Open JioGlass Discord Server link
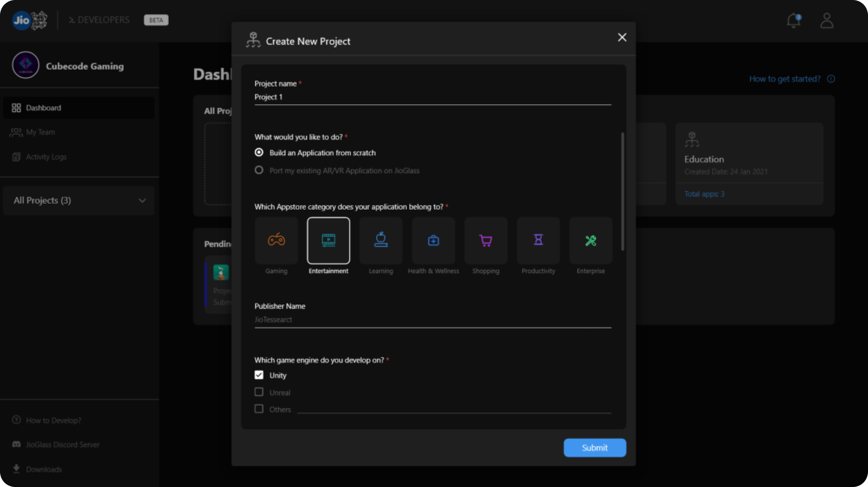This screenshot has height=487, width=868. 56,445
